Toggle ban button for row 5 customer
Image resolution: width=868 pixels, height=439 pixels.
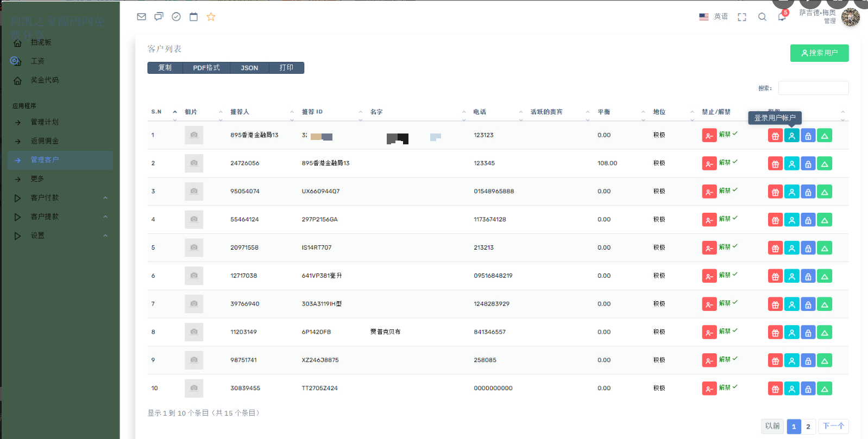[x=709, y=249]
